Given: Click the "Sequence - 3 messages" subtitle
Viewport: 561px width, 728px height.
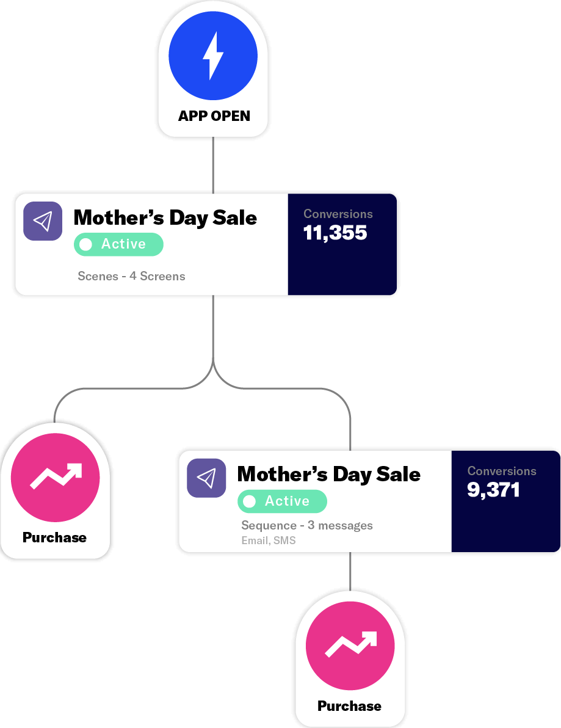Looking at the screenshot, I should pyautogui.click(x=307, y=525).
